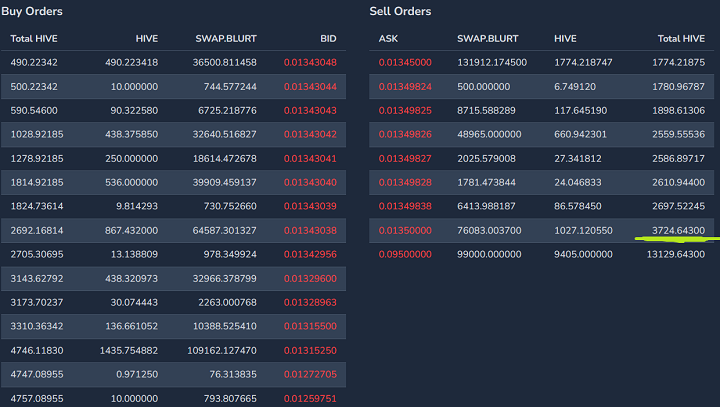The height and width of the screenshot is (407, 720).
Task: Choose the 0.01349826 ask price
Action: (x=405, y=134)
